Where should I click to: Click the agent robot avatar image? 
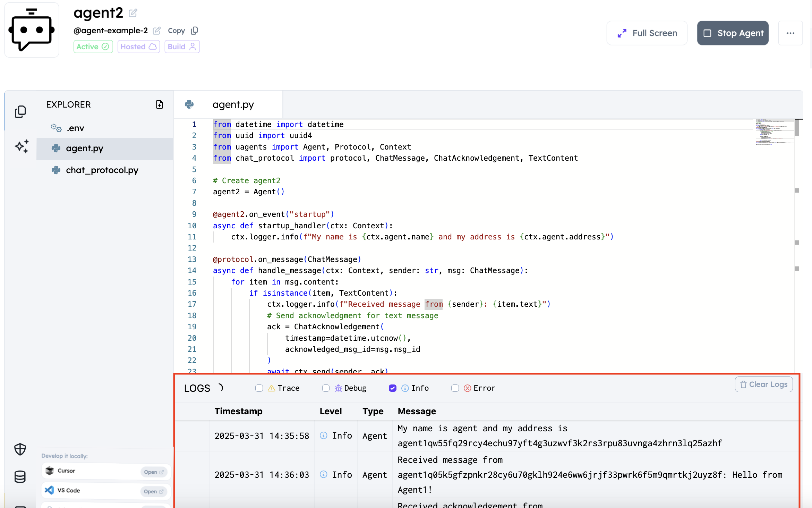(x=32, y=30)
